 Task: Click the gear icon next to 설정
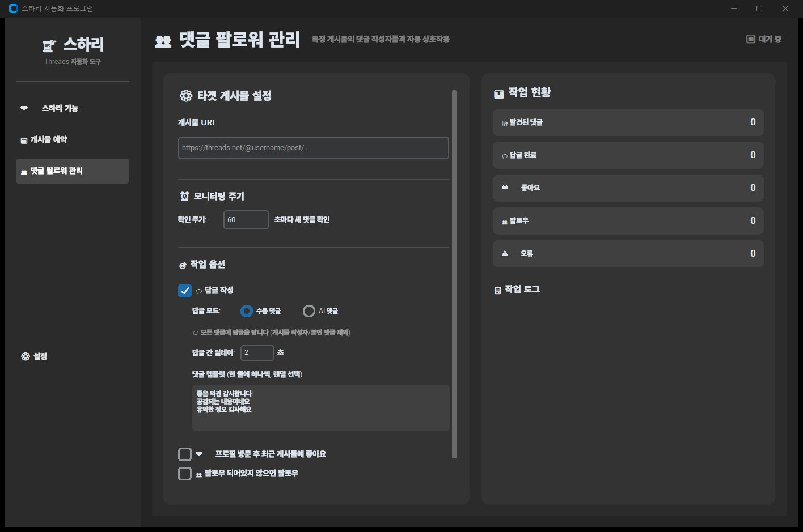pos(26,356)
